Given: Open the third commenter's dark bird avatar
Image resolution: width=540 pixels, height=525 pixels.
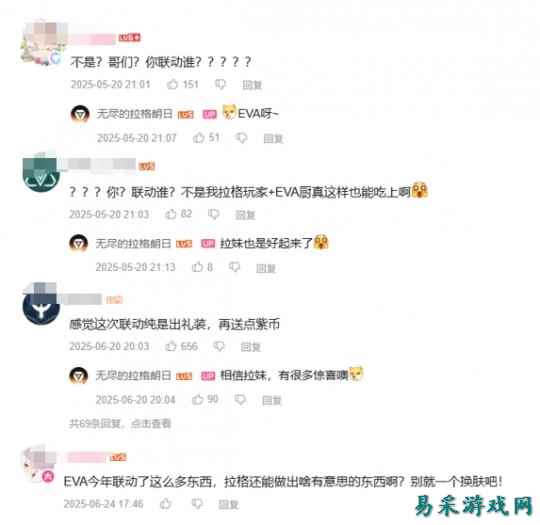Looking at the screenshot, I should tap(41, 307).
